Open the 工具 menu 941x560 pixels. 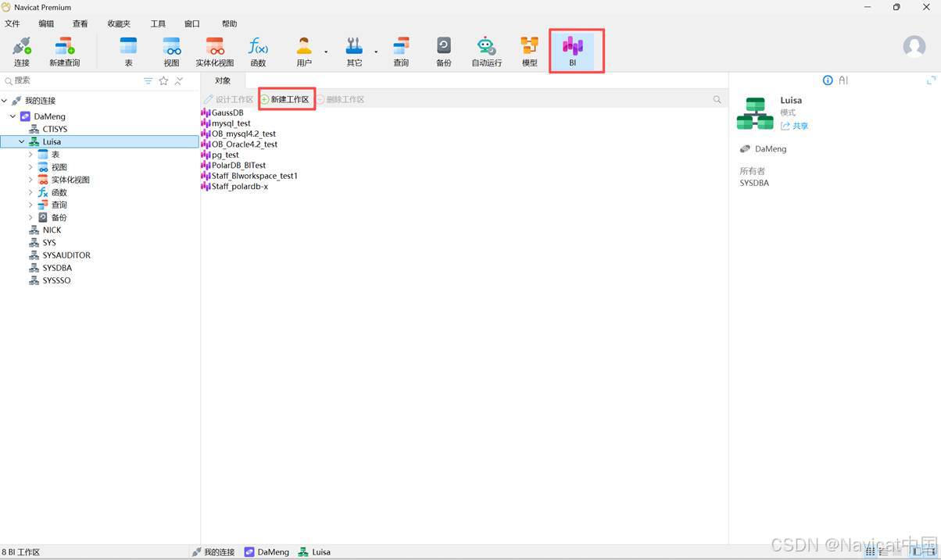pyautogui.click(x=158, y=23)
